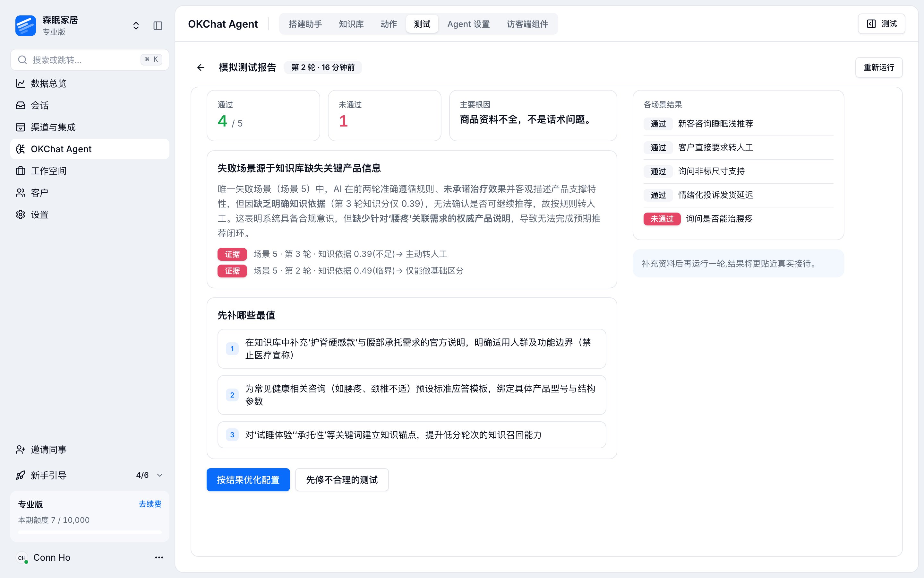Screen dimensions: 924x578
Task: Open 数据总览 chart icon
Action: [x=21, y=83]
